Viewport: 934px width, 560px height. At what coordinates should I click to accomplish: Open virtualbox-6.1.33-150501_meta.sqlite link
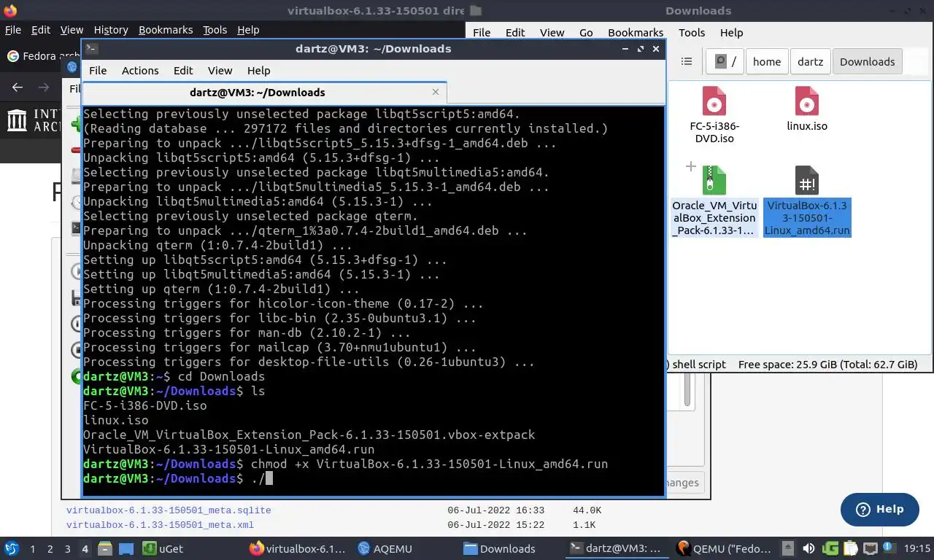coord(169,510)
